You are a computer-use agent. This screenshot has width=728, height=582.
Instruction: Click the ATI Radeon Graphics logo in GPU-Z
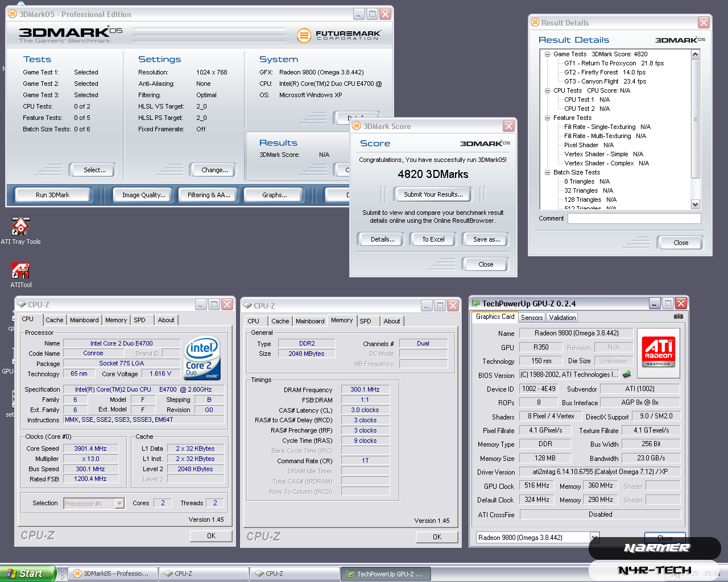[x=658, y=352]
